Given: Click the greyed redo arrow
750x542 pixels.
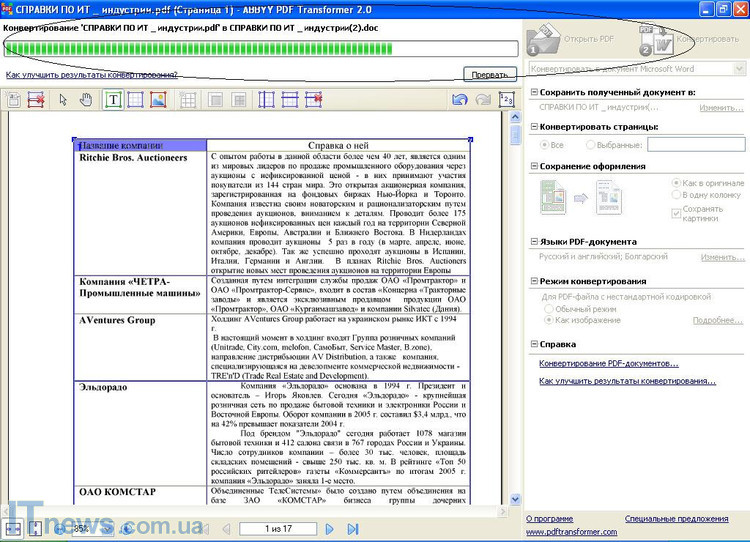Looking at the screenshot, I should coord(483,100).
